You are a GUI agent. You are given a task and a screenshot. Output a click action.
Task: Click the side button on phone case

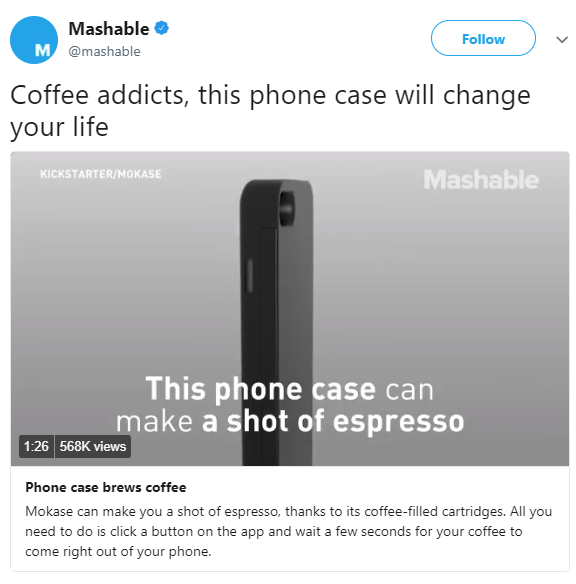pyautogui.click(x=249, y=275)
